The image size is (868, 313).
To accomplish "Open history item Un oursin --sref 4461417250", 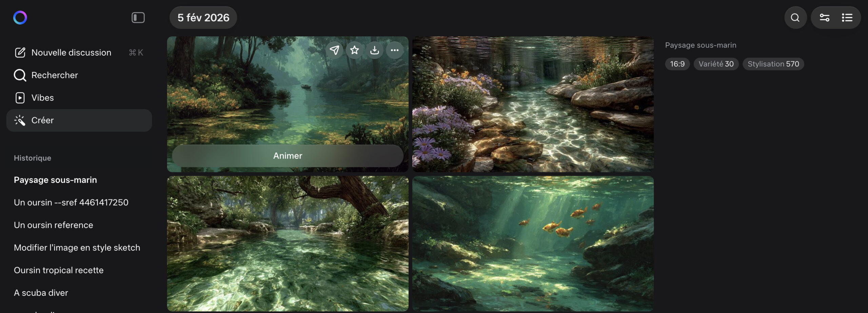I will pyautogui.click(x=71, y=203).
